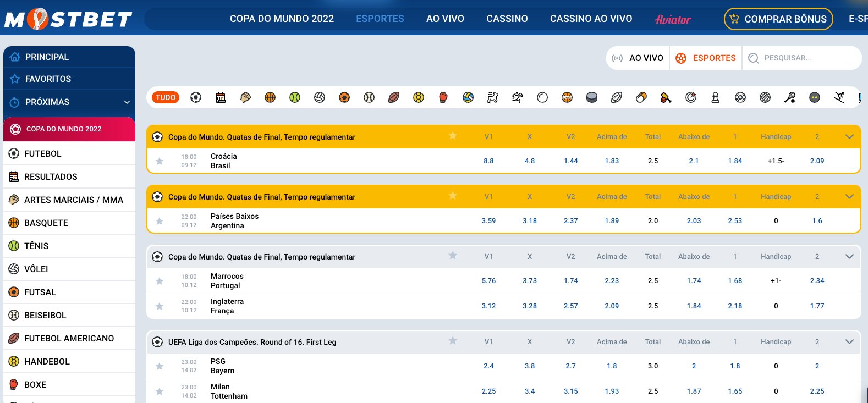Screen dimensions: 868x403
Task: Switch to the Ao Vivo tab near search
Action: (638, 58)
